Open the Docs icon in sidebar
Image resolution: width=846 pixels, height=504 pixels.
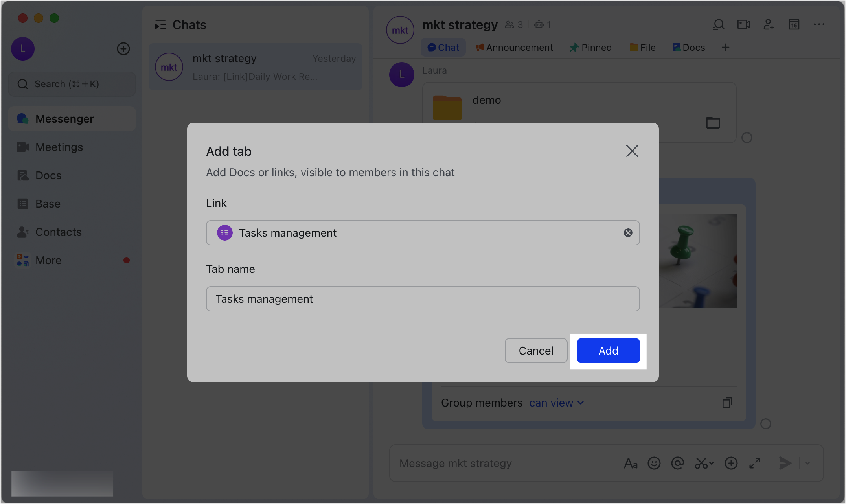click(x=22, y=175)
